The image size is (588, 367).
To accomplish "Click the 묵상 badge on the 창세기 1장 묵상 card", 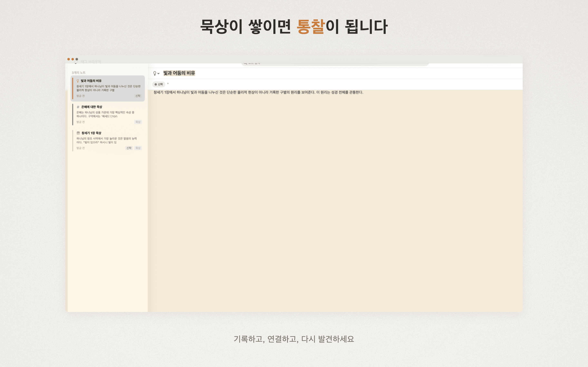I will click(x=138, y=148).
